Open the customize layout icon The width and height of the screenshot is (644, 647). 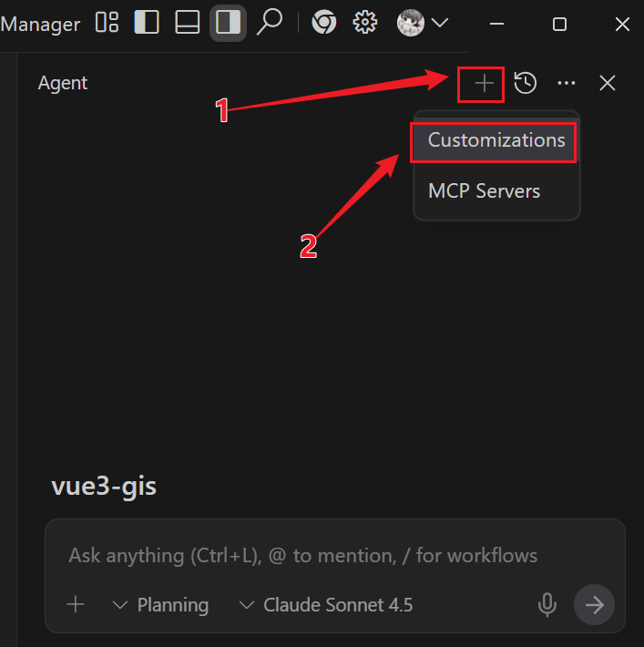point(107,23)
